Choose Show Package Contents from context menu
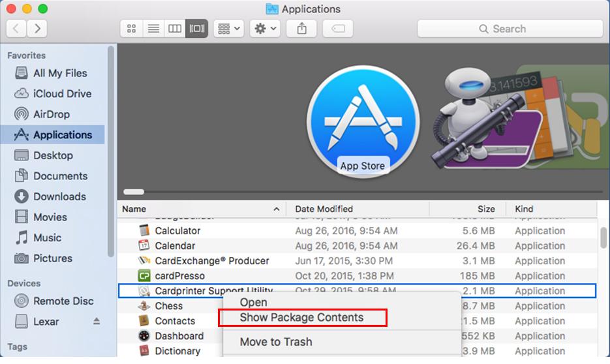The width and height of the screenshot is (610, 364). pyautogui.click(x=301, y=318)
